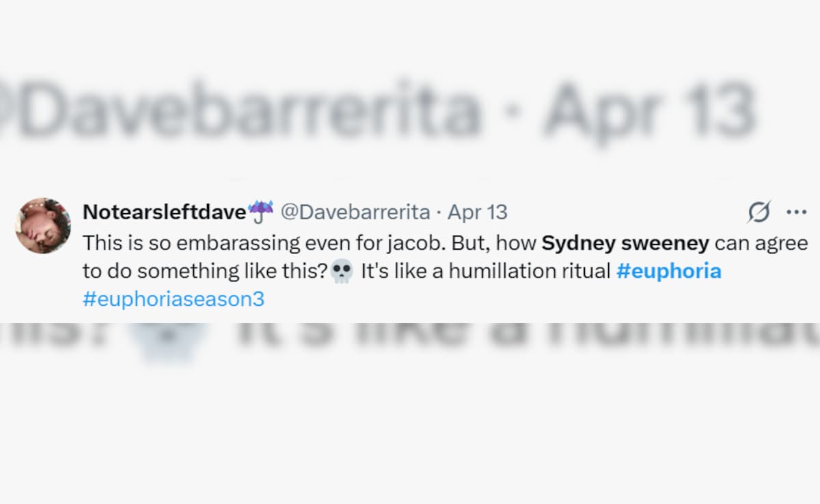820x504 pixels.
Task: Click the words "to do something like this?"
Action: tap(205, 271)
